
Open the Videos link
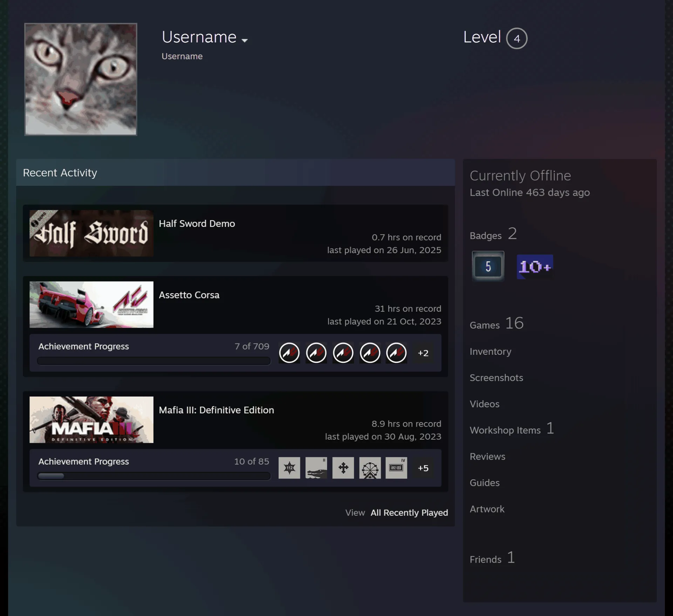point(484,404)
